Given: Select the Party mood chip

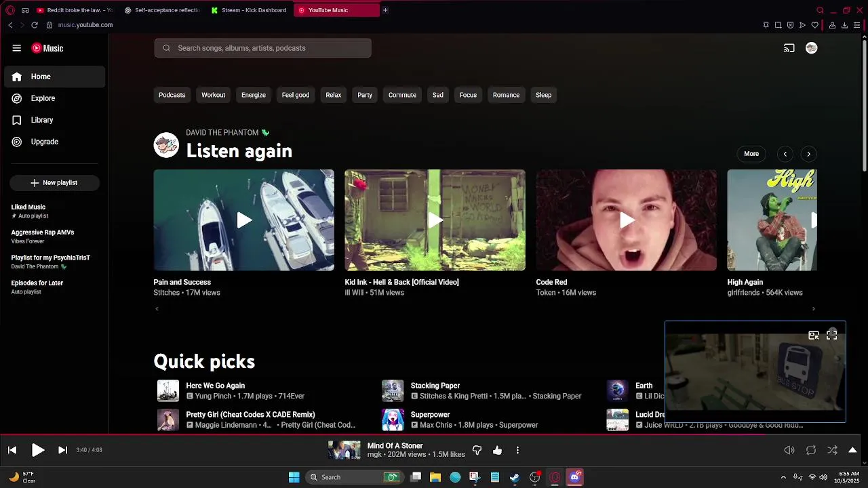Looking at the screenshot, I should (x=365, y=95).
